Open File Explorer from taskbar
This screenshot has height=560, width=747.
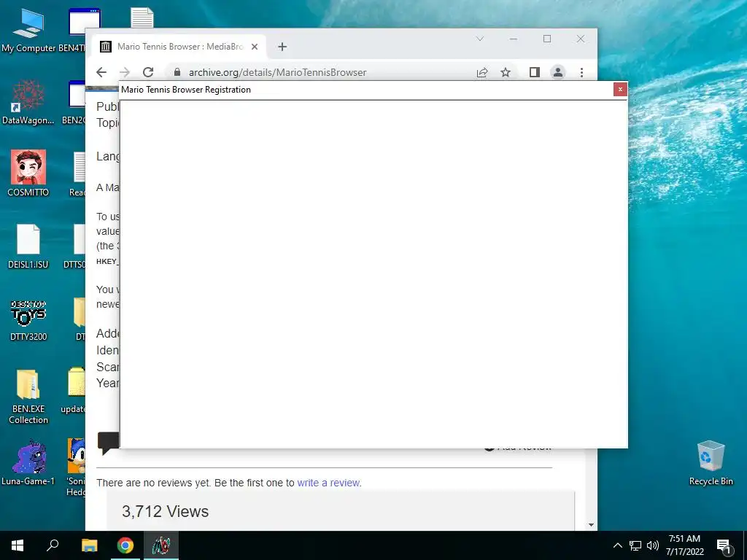click(x=90, y=545)
